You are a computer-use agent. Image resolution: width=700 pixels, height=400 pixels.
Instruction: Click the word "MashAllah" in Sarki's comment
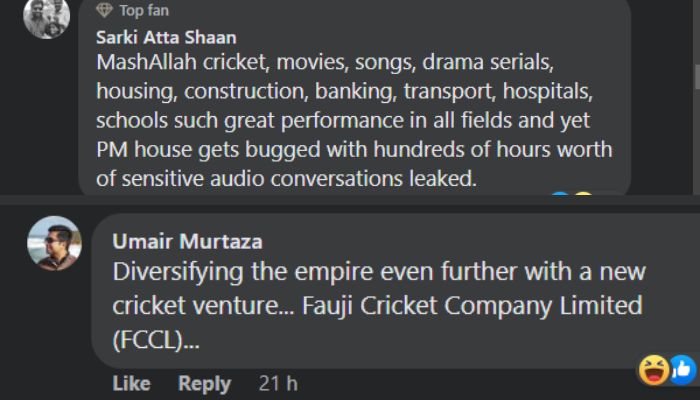pos(146,62)
